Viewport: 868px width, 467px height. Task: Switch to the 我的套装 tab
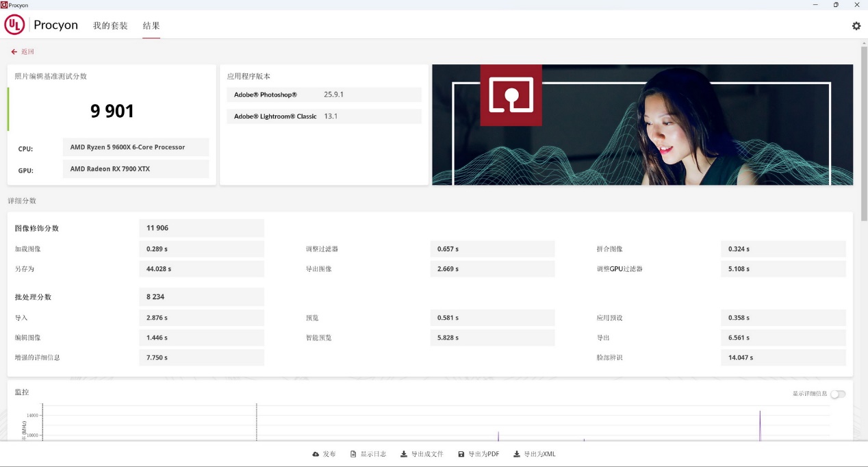(x=110, y=26)
